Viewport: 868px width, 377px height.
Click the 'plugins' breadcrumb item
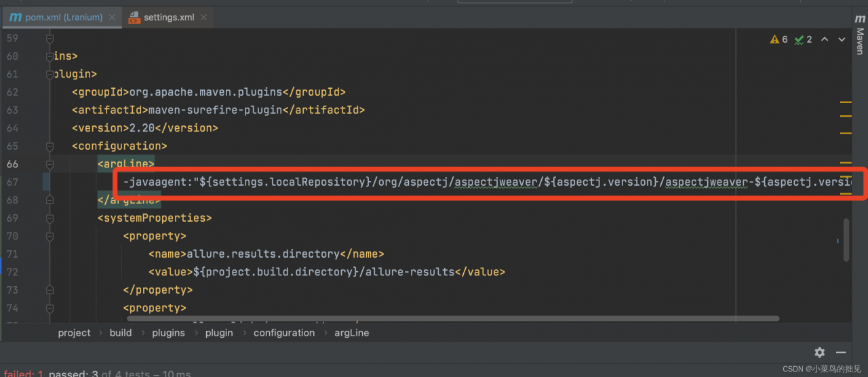[x=168, y=332]
